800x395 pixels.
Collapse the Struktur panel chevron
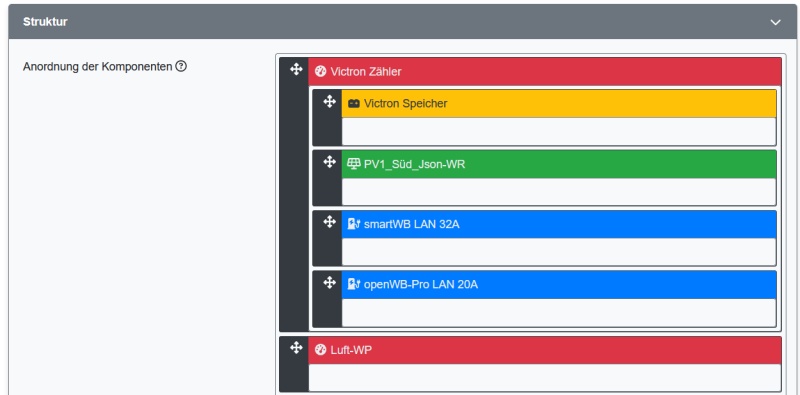[x=775, y=22]
